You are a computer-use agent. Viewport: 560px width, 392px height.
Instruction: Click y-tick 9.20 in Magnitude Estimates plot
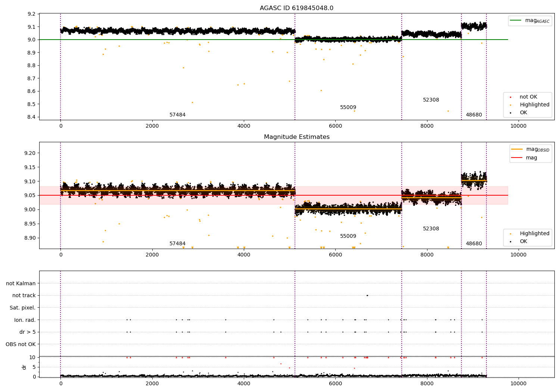pyautogui.click(x=30, y=153)
